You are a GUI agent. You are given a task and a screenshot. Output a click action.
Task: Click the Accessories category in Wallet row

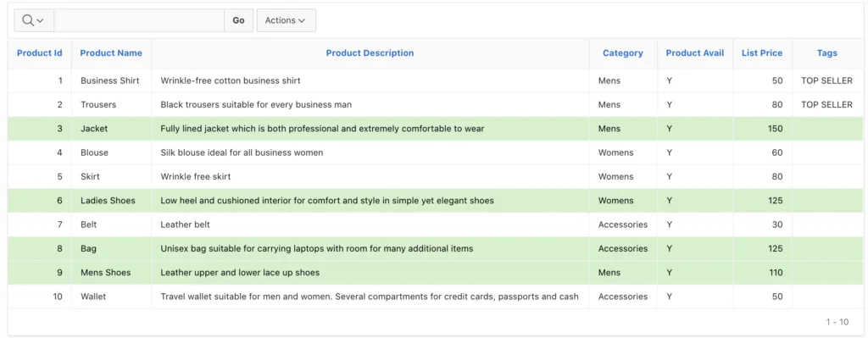[x=623, y=296]
